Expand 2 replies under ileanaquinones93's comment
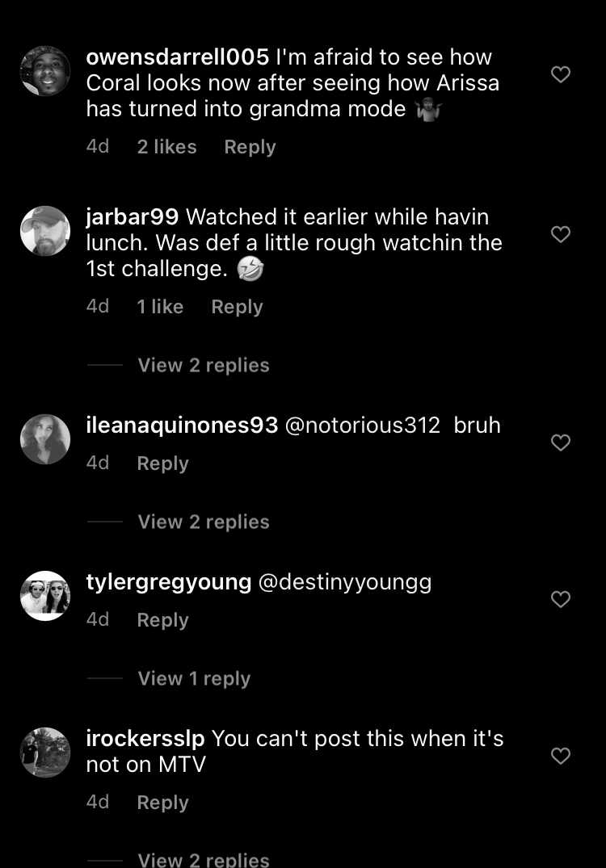 (x=204, y=522)
